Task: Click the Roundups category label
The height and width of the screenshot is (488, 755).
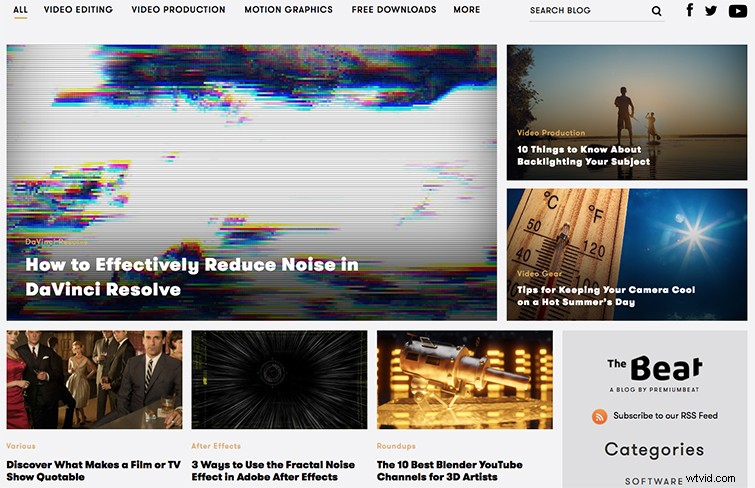Action: pyautogui.click(x=396, y=446)
